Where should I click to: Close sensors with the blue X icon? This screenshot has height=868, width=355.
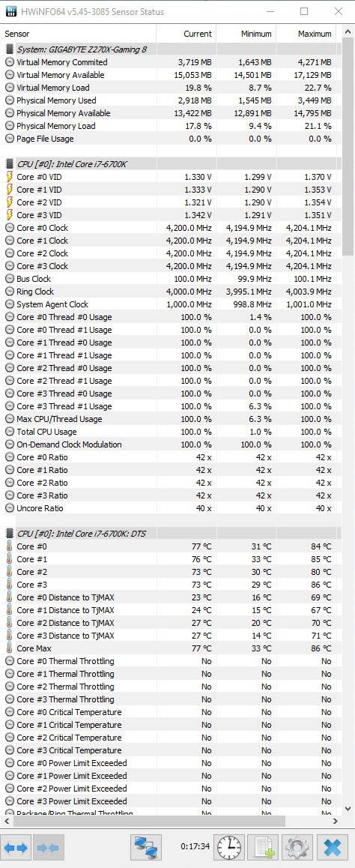[333, 848]
